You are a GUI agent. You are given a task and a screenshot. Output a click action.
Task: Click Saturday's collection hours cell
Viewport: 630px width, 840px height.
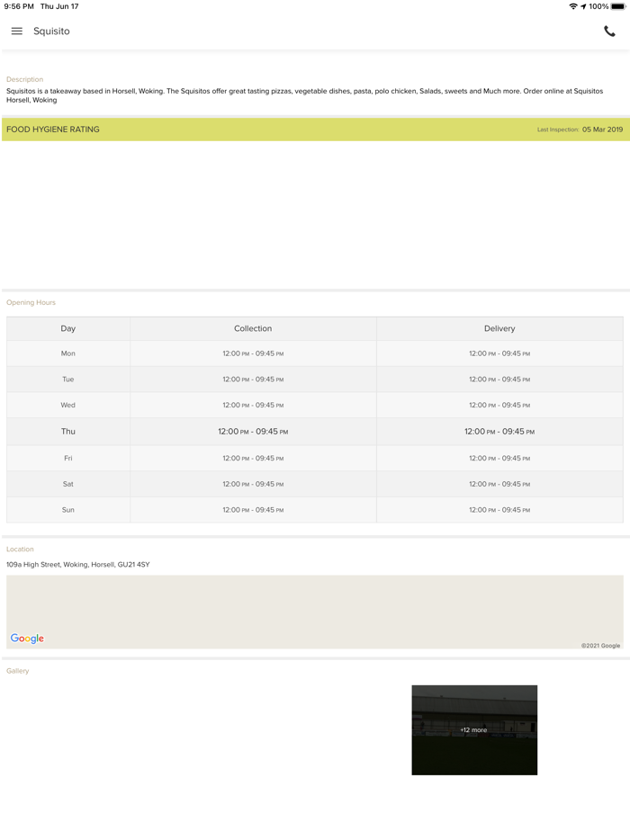coord(253,484)
